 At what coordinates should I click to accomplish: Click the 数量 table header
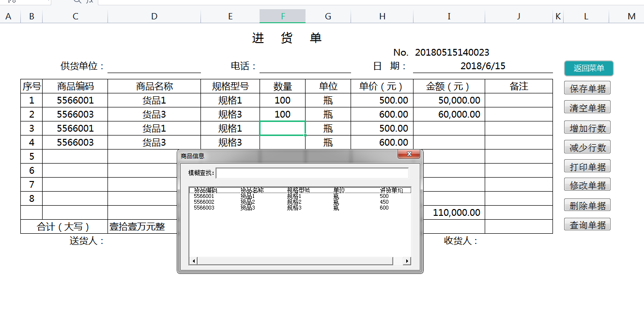click(283, 86)
